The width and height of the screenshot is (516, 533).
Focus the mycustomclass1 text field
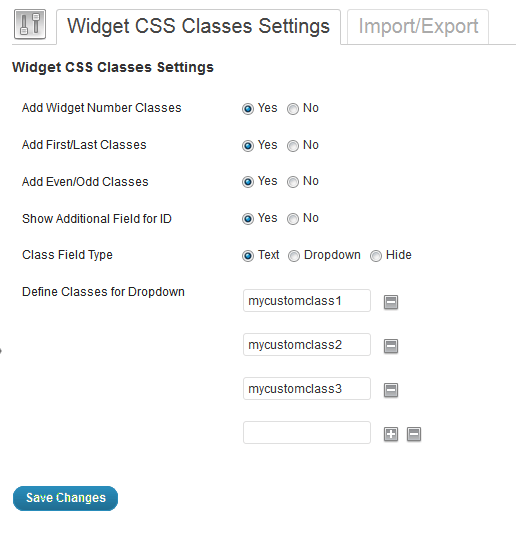point(307,300)
